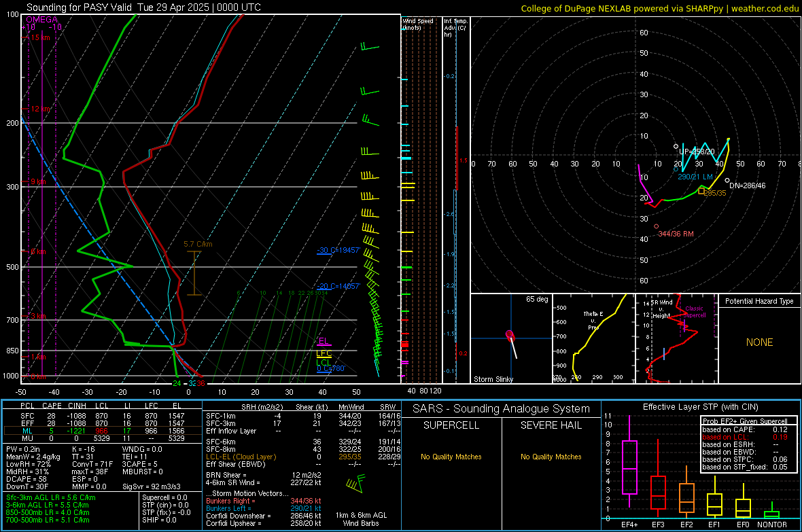
Task: Click the SigSvr = 92 m3/s3 value
Action: (x=152, y=486)
